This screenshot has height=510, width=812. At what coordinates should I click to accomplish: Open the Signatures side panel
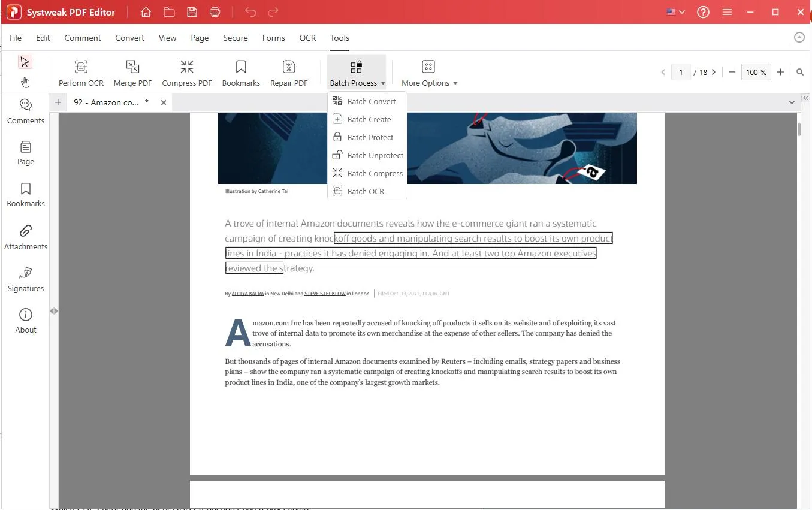point(26,279)
